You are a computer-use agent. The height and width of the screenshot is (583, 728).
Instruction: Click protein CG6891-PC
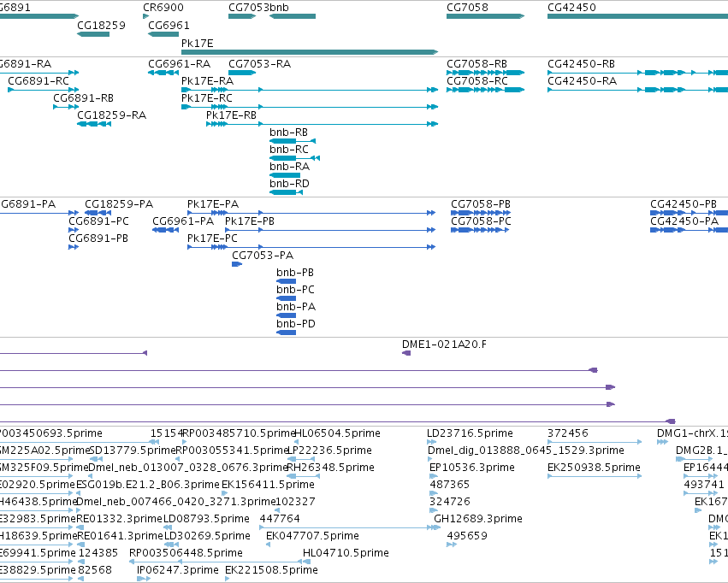(x=74, y=230)
